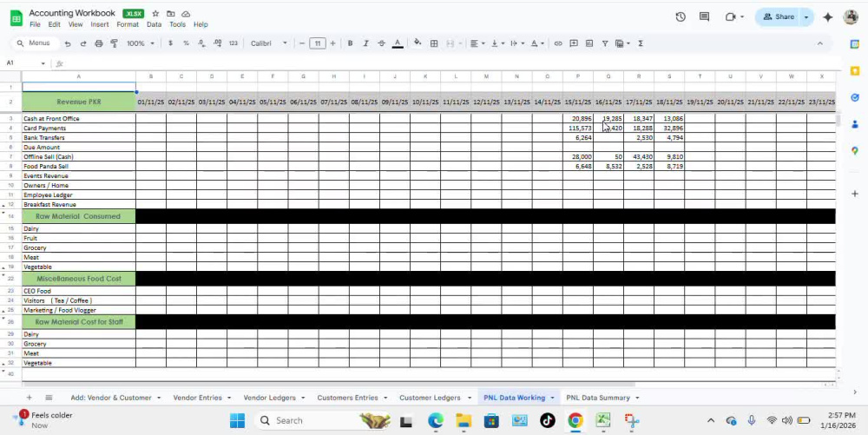Viewport: 868px width, 435px height.
Task: Open text wrapping dropdown
Action: tap(516, 43)
